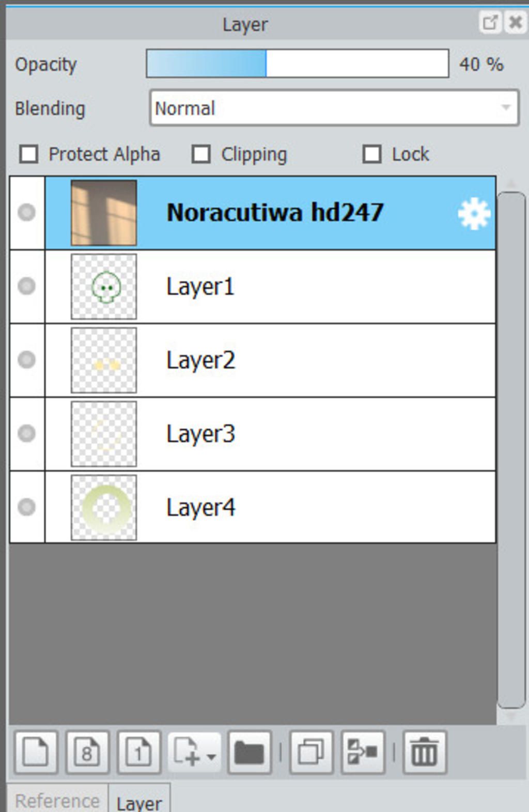Create a new layer folder
529x812 pixels.
coord(250,752)
